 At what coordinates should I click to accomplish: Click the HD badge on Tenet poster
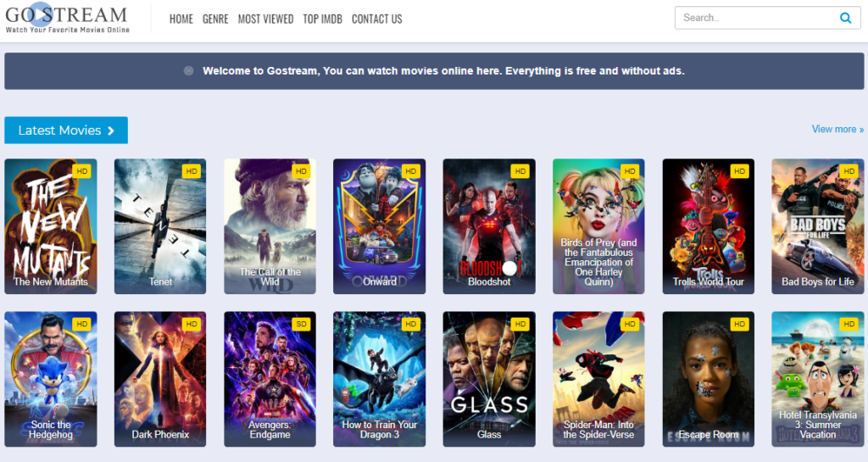click(x=192, y=171)
